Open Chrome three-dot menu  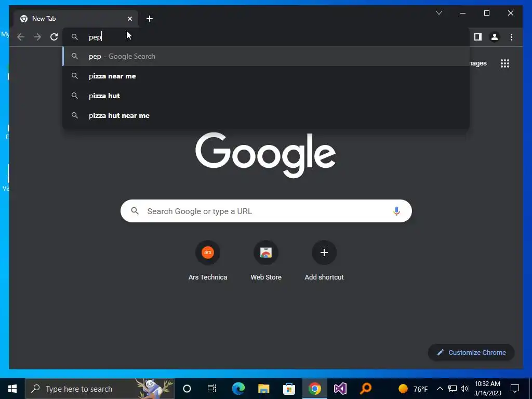click(511, 37)
